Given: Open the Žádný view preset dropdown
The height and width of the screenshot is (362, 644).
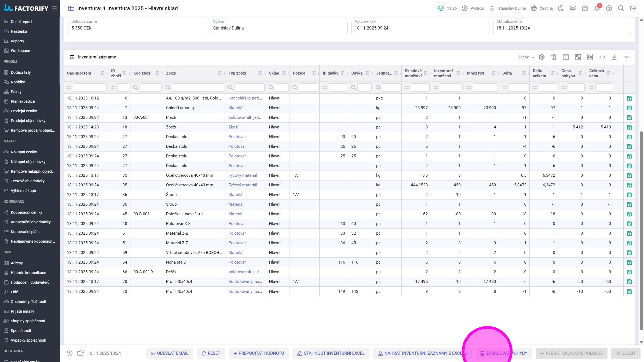Looking at the screenshot, I should pos(526,57).
